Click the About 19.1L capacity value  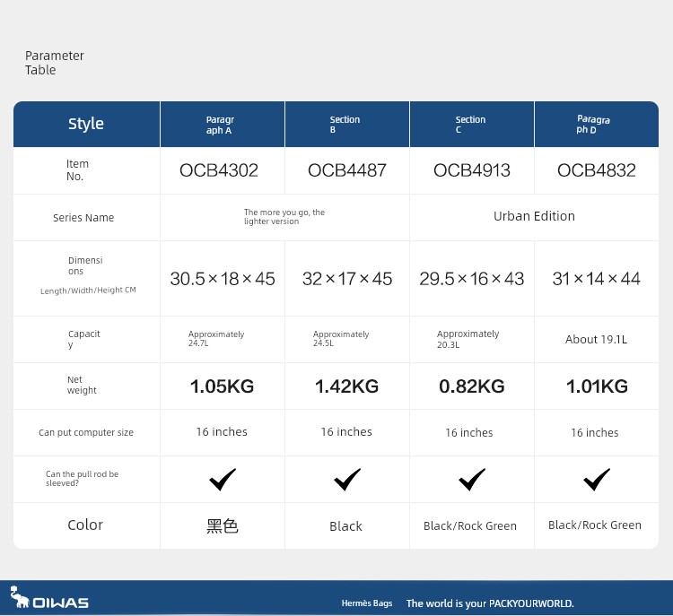click(596, 340)
